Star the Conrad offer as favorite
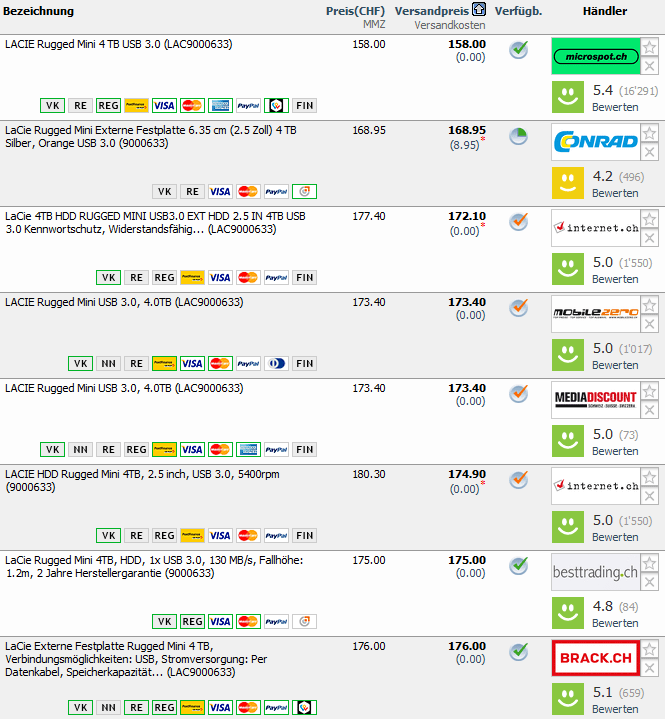Screen dimensions: 665x719 [x=649, y=133]
